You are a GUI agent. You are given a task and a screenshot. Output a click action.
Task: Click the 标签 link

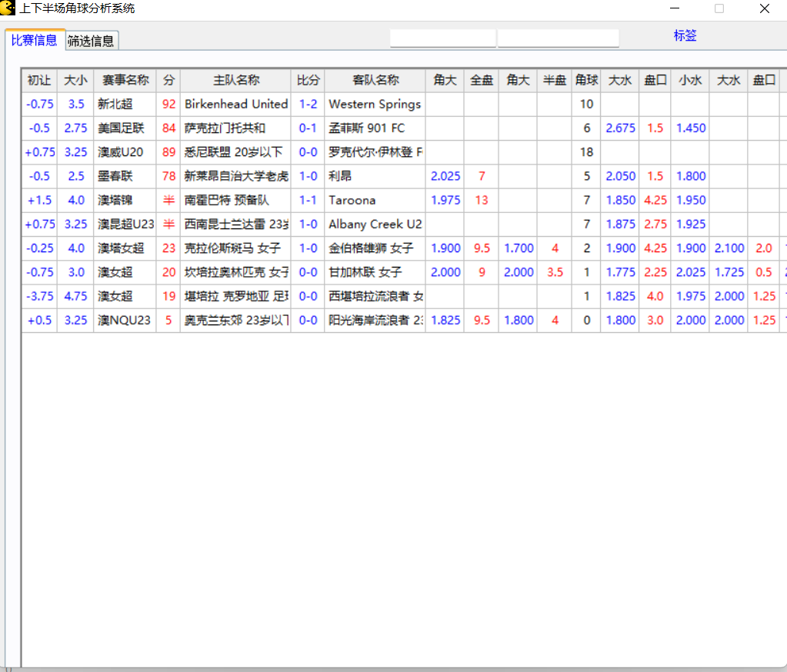[x=685, y=35]
